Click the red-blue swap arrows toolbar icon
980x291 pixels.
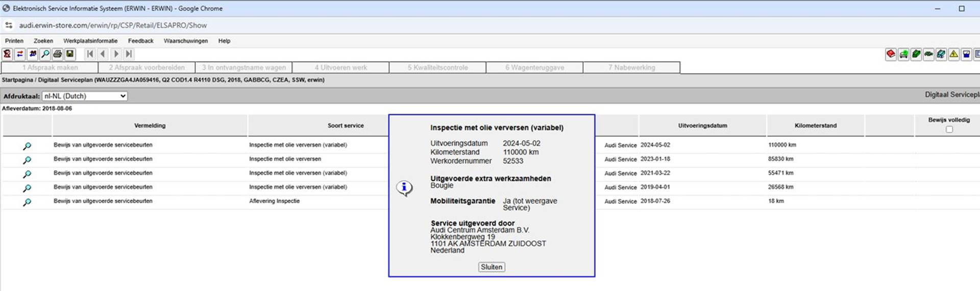coord(20,54)
